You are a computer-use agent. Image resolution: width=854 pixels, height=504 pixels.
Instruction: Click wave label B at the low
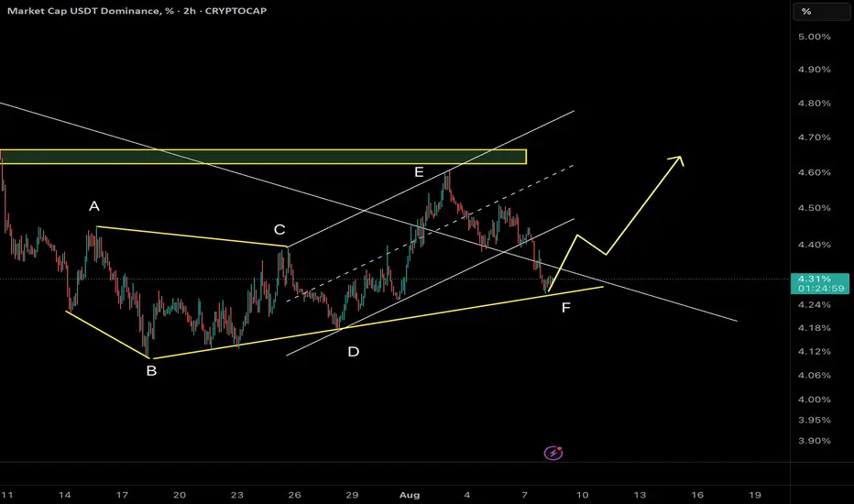point(151,371)
